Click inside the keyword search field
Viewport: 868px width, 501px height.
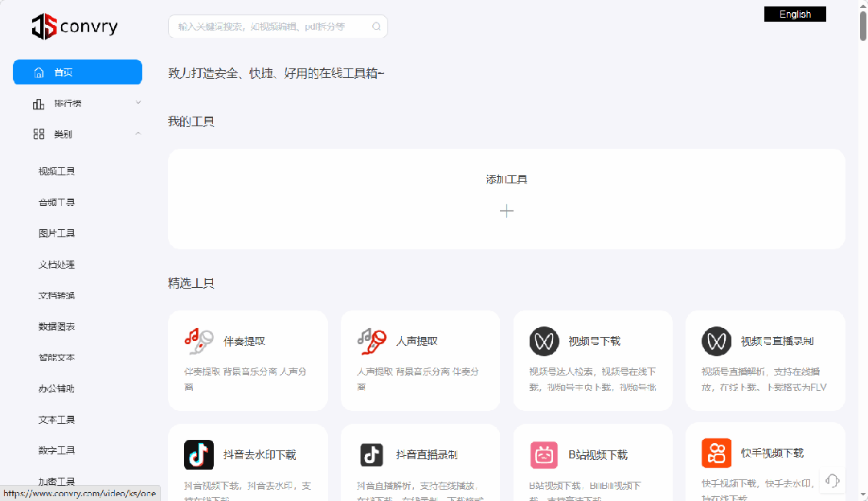point(265,27)
